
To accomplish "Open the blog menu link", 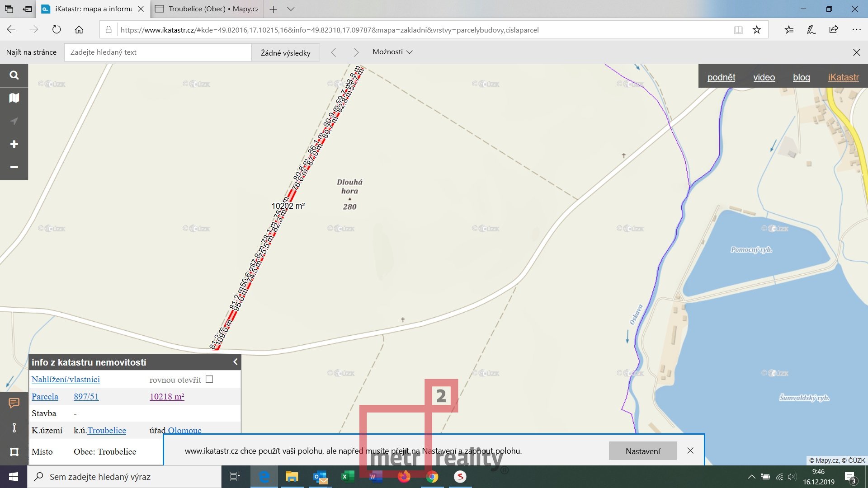I will click(x=801, y=77).
